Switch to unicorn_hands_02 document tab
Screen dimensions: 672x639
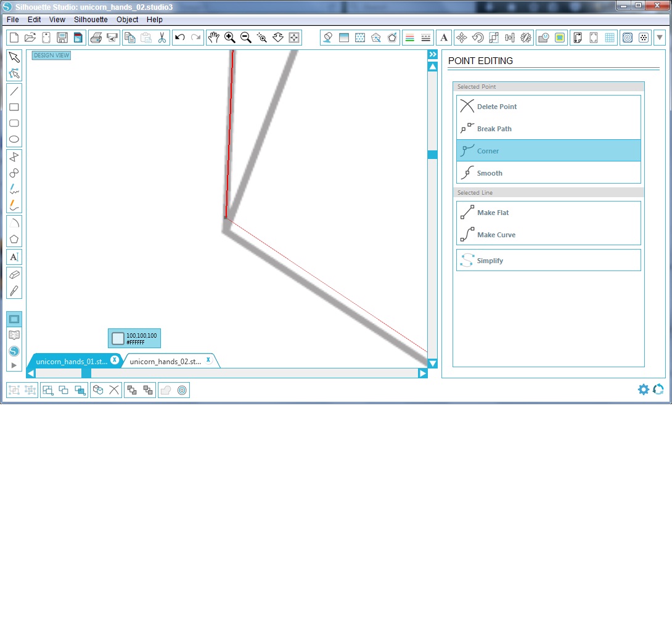[x=165, y=362]
